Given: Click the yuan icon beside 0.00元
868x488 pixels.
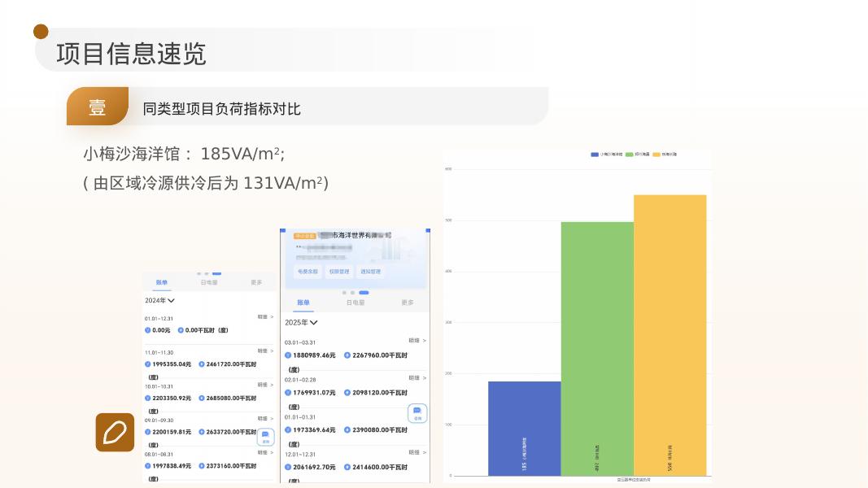Looking at the screenshot, I should click(x=148, y=330).
